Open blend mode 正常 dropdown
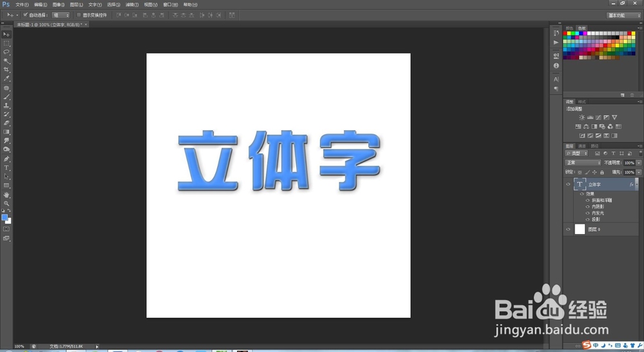The height and width of the screenshot is (352, 644). tap(583, 163)
